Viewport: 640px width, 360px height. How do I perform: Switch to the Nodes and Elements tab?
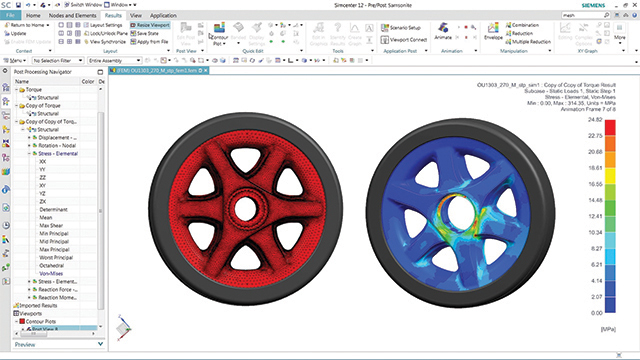coord(72,16)
